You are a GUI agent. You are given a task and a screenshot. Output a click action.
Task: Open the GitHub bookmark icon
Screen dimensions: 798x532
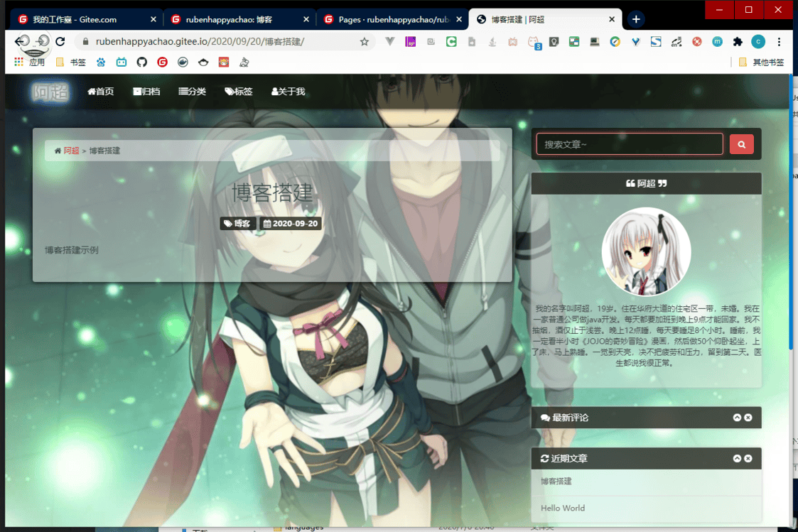tap(142, 63)
